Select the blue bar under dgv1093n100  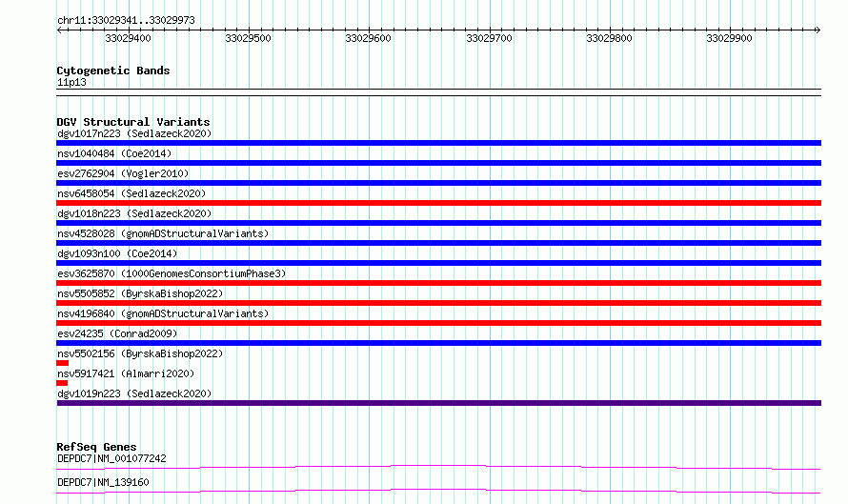coord(438,263)
